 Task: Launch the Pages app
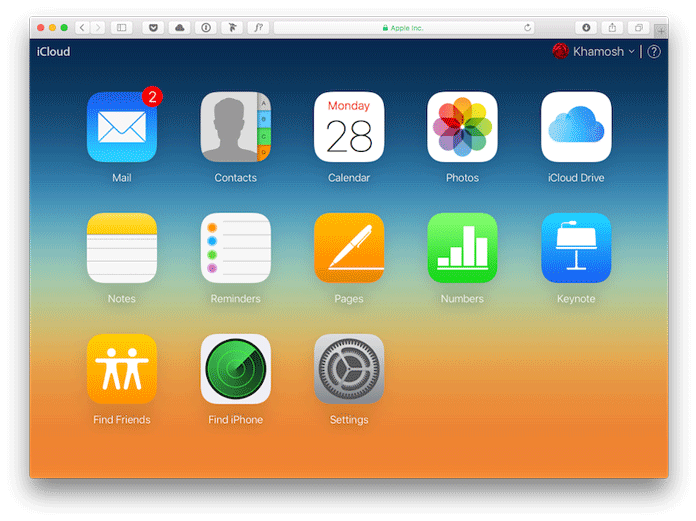point(349,248)
